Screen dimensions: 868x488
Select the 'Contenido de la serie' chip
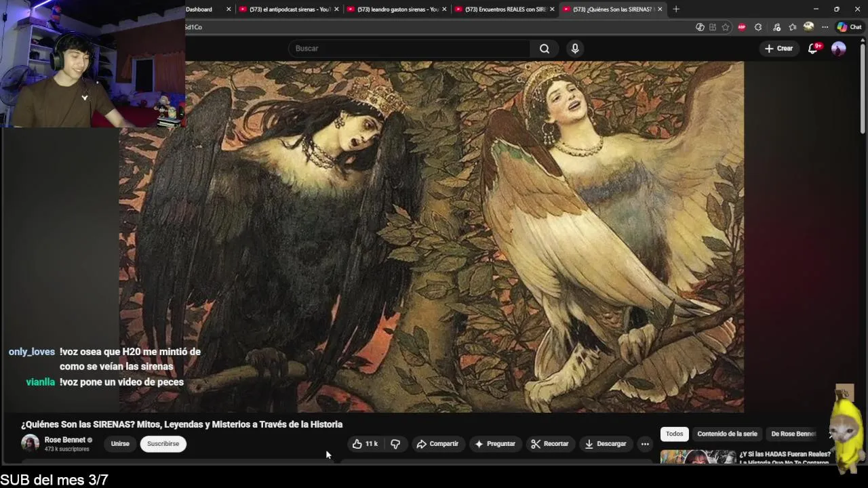point(727,434)
